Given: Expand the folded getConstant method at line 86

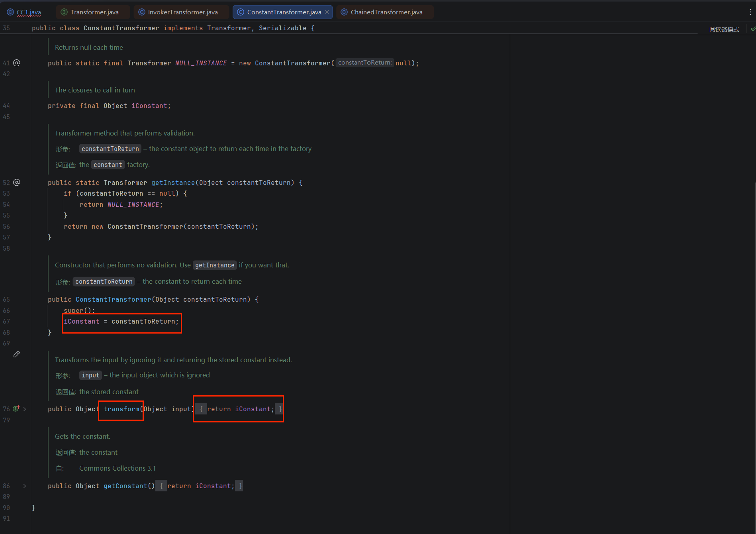Looking at the screenshot, I should pos(25,486).
